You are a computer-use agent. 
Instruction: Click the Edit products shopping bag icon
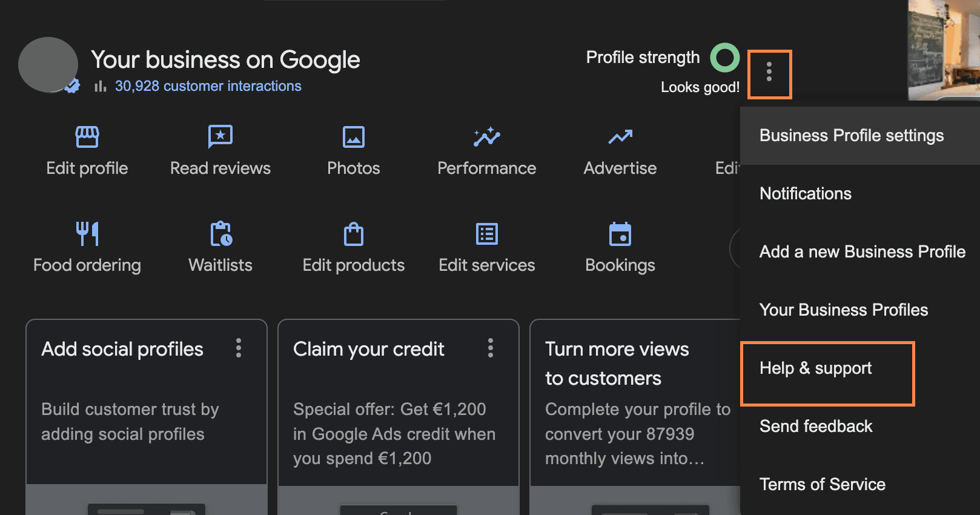click(x=354, y=234)
